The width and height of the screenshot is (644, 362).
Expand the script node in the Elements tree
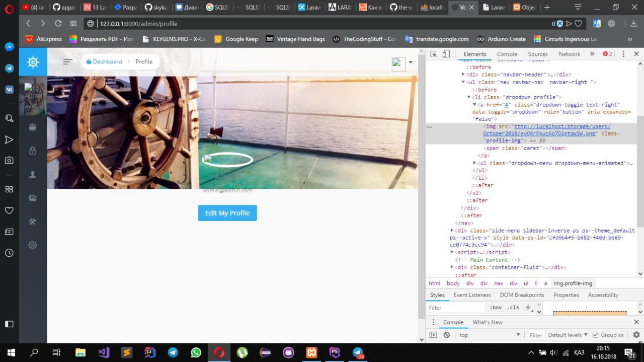pos(452,252)
